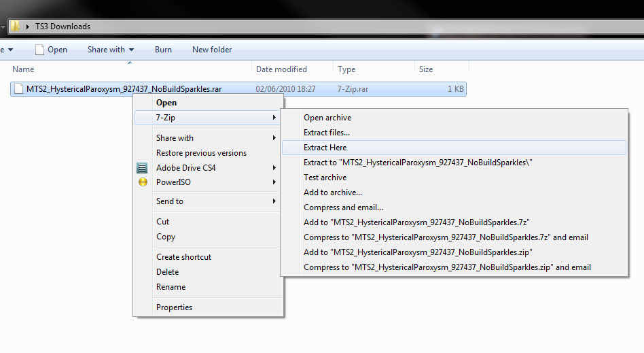Expand the Send to submenu
Image resolution: width=644 pixels, height=353 pixels.
tap(274, 201)
